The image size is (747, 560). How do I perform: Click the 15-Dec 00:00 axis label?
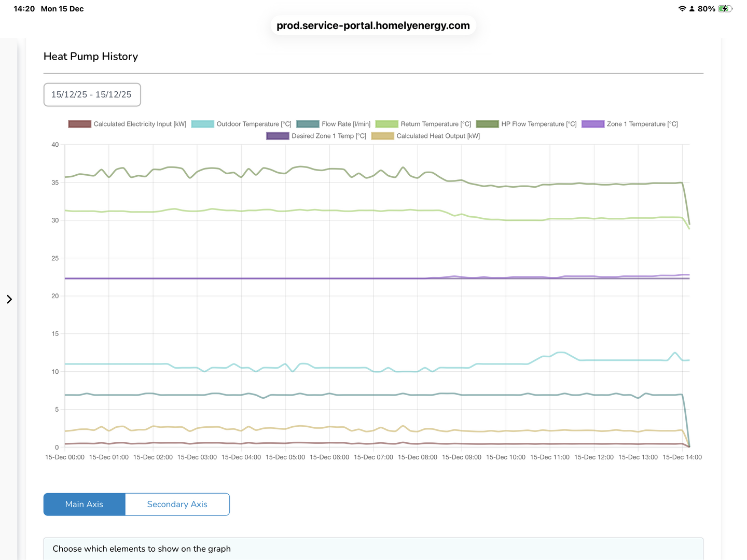(65, 457)
